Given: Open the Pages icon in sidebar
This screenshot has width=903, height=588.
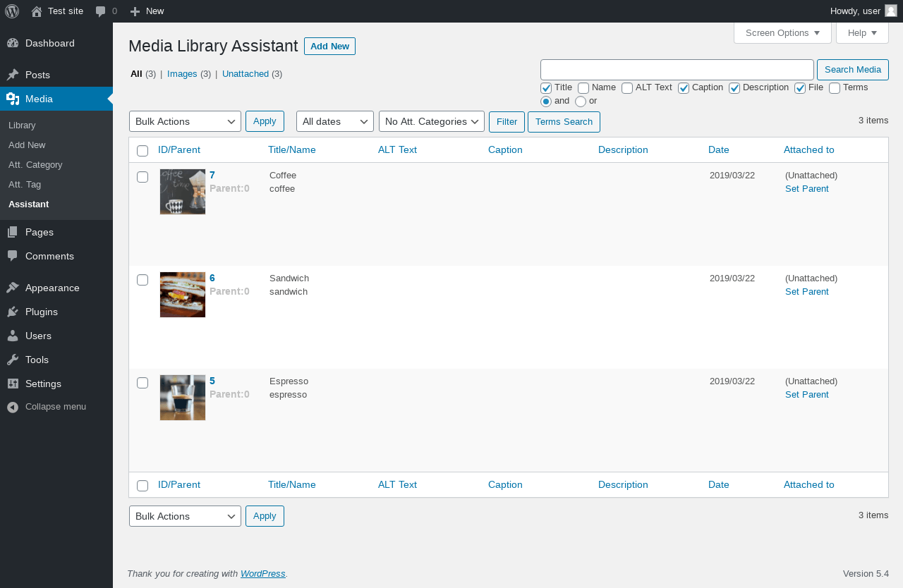Looking at the screenshot, I should [x=13, y=232].
